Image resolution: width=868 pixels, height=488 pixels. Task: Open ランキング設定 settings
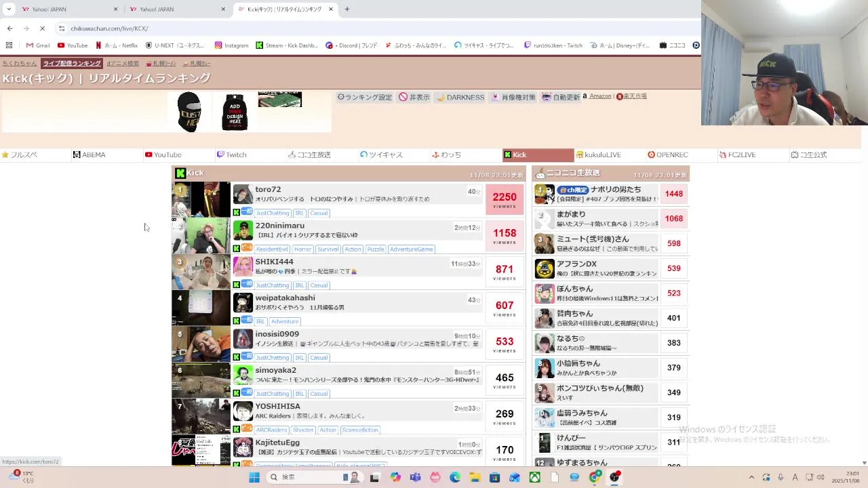(365, 97)
